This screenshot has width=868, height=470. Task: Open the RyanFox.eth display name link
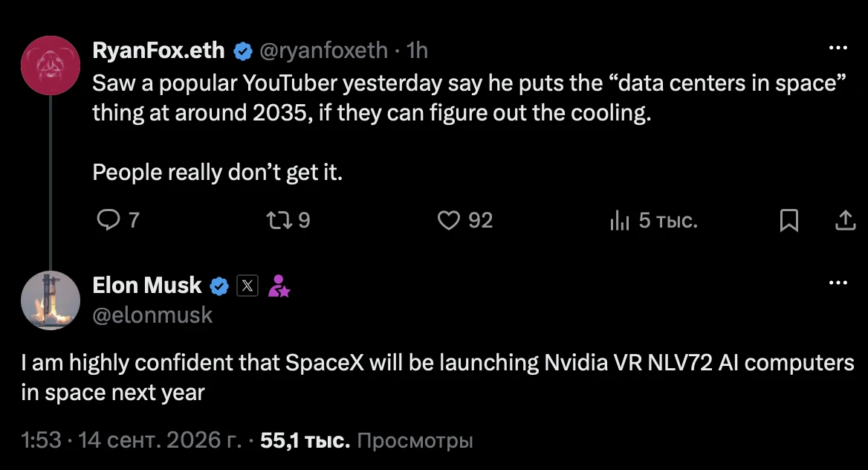click(x=158, y=51)
